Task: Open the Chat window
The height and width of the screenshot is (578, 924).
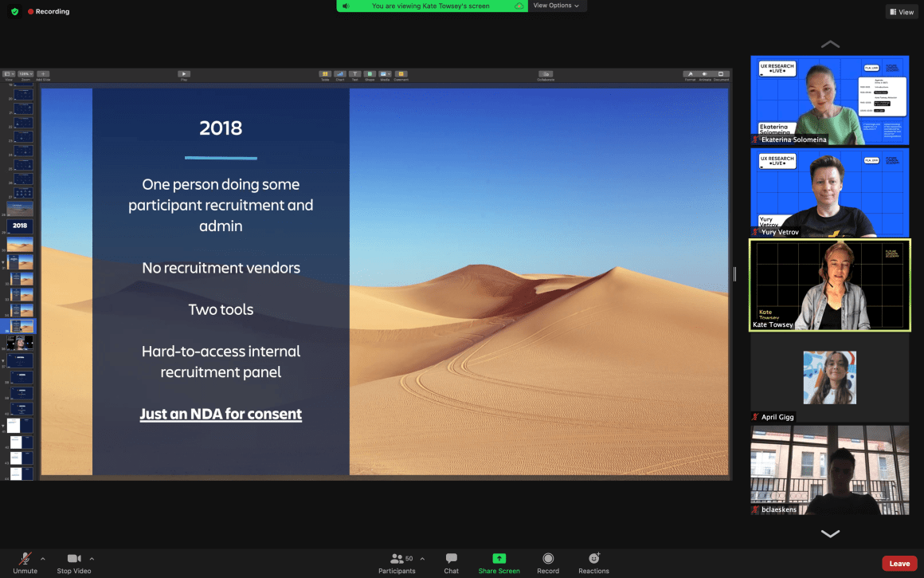Action: coord(452,563)
